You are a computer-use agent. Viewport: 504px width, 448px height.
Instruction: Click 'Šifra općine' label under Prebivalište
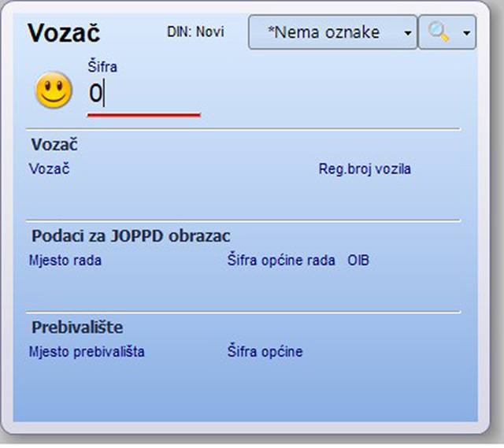pos(265,351)
